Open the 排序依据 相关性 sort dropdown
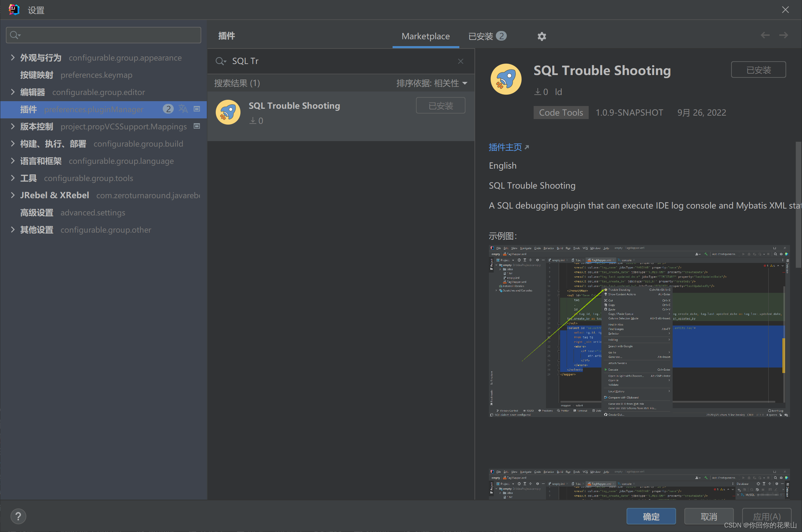802x532 pixels. [x=432, y=83]
